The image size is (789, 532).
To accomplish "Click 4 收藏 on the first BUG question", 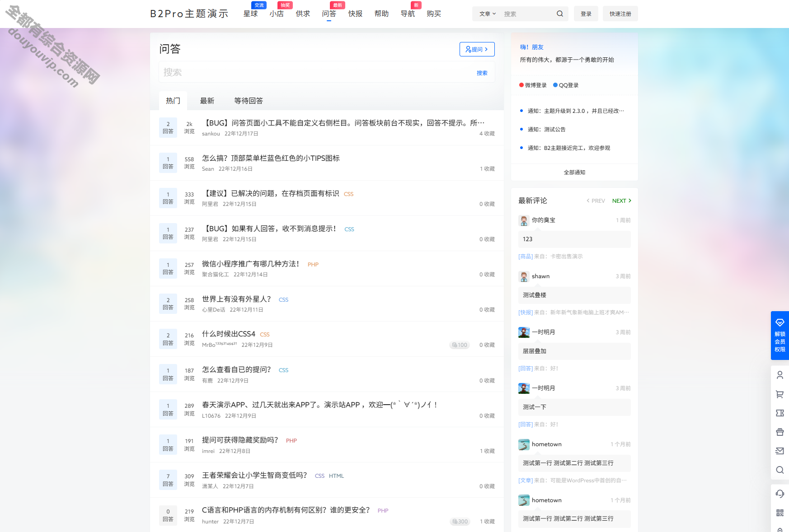I will point(487,134).
